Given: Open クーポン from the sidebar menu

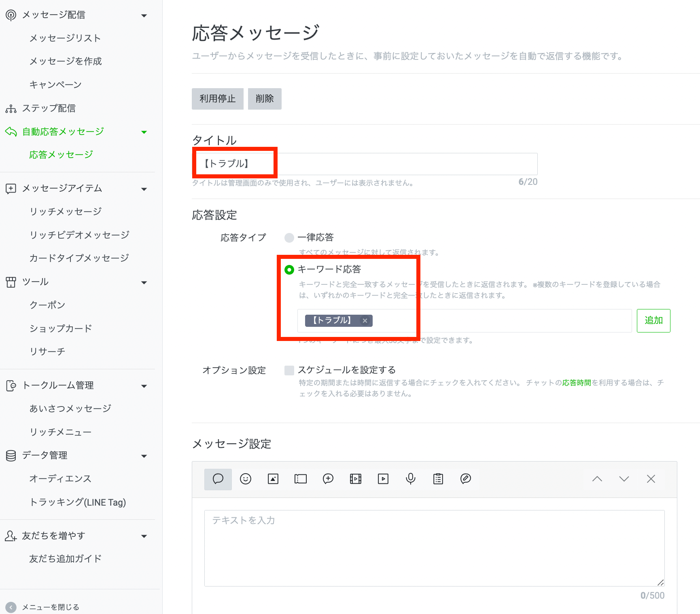Looking at the screenshot, I should [47, 305].
